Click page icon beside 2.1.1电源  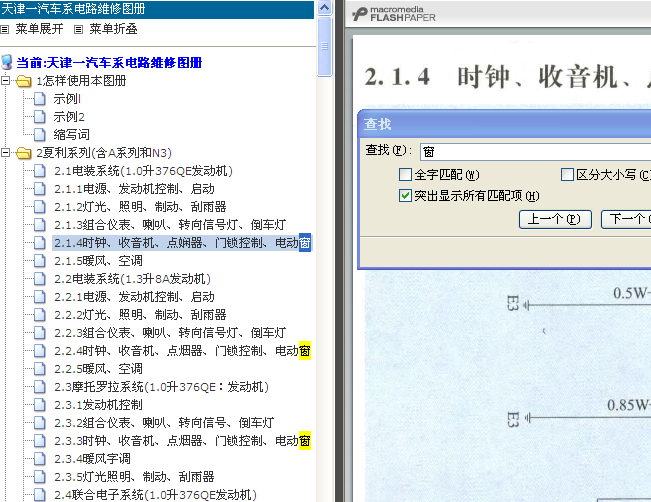[x=40, y=189]
